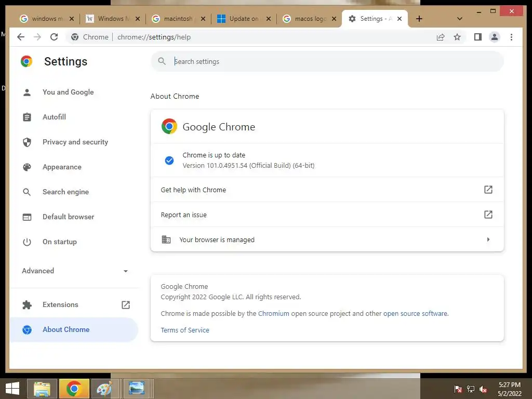Screen dimensions: 532x399
Task: Open Paint from the taskbar
Action: click(104, 389)
